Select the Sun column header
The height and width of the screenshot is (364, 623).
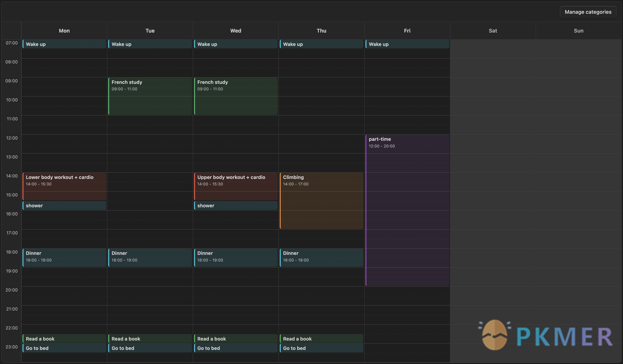click(x=579, y=31)
